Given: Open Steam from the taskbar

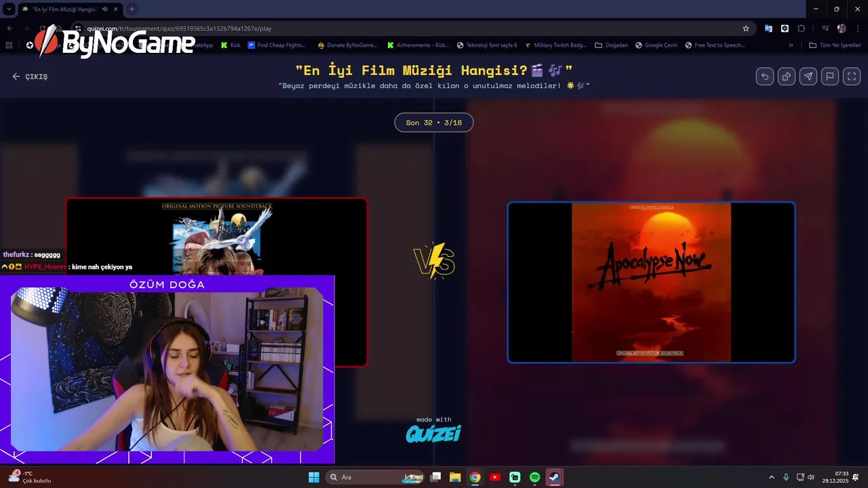Looking at the screenshot, I should [554, 477].
